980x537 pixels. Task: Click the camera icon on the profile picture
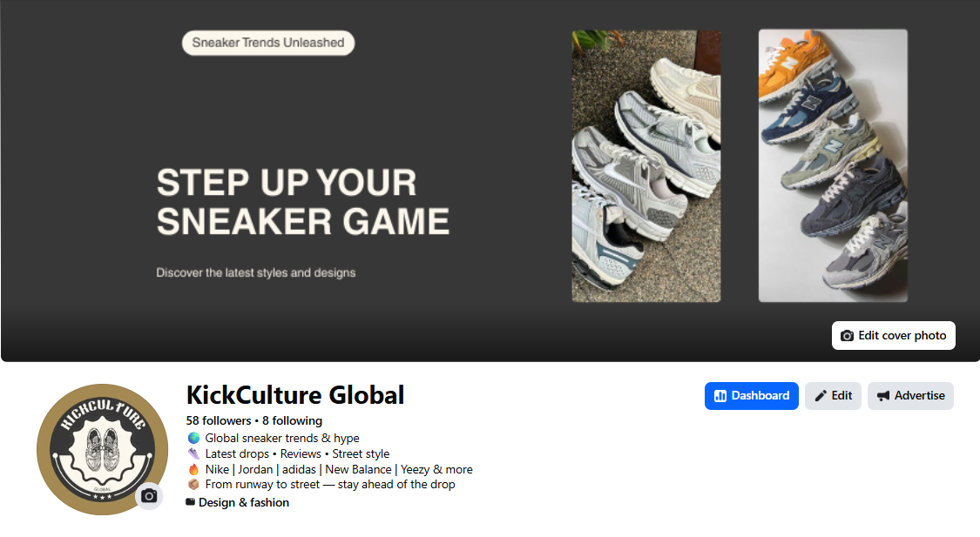pyautogui.click(x=149, y=496)
